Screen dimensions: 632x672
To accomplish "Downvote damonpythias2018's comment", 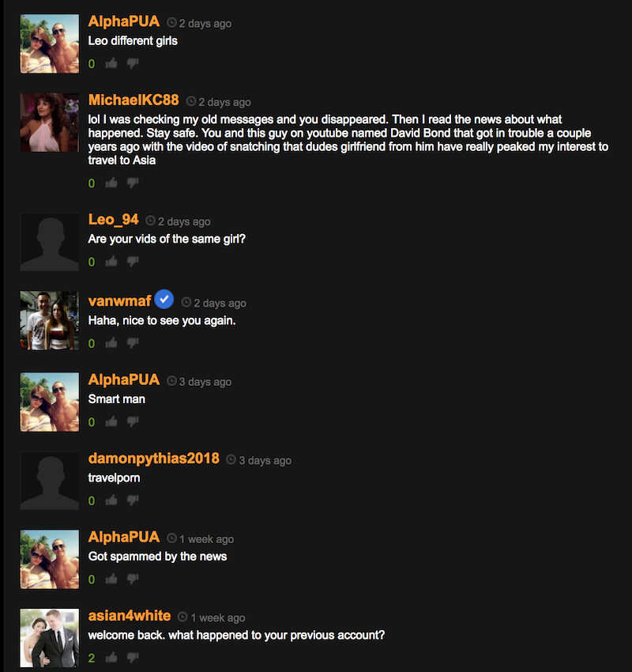I will pyautogui.click(x=133, y=500).
